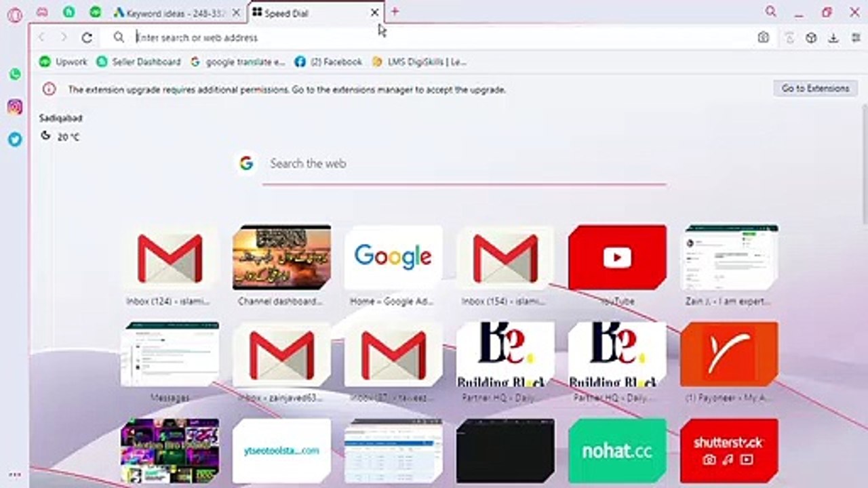Image resolution: width=868 pixels, height=488 pixels.
Task: Open Twitter in the sidebar
Action: (x=15, y=139)
